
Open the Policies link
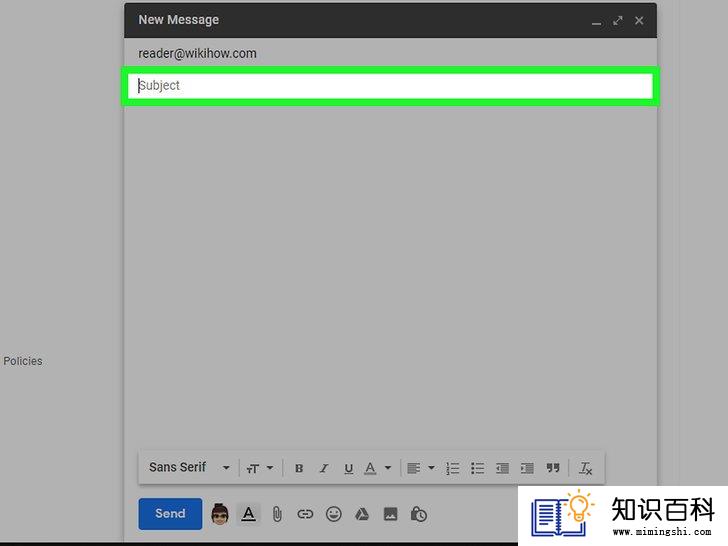[23, 361]
